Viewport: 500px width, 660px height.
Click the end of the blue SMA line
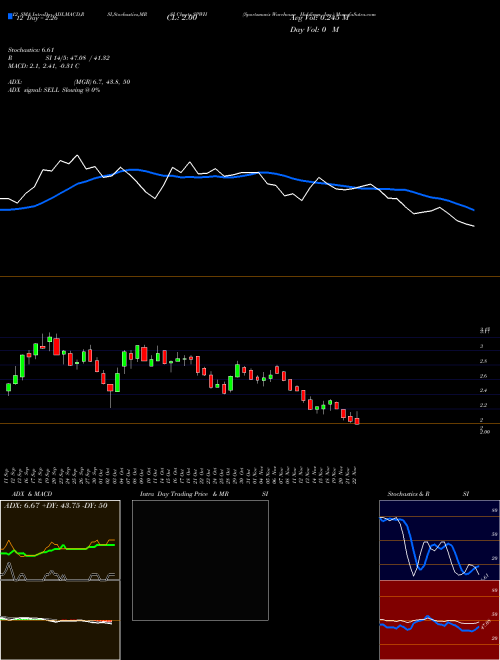473,210
